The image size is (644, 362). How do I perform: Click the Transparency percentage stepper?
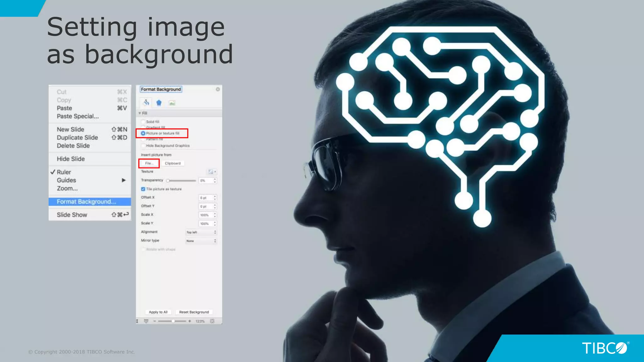click(215, 180)
